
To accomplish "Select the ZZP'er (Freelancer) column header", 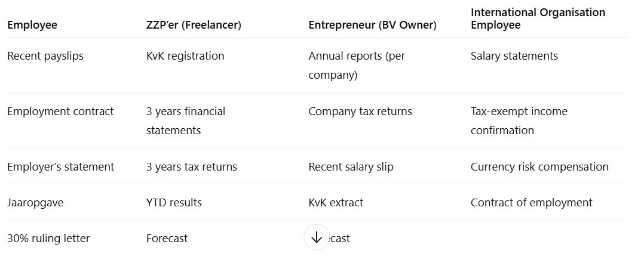I will point(194,25).
